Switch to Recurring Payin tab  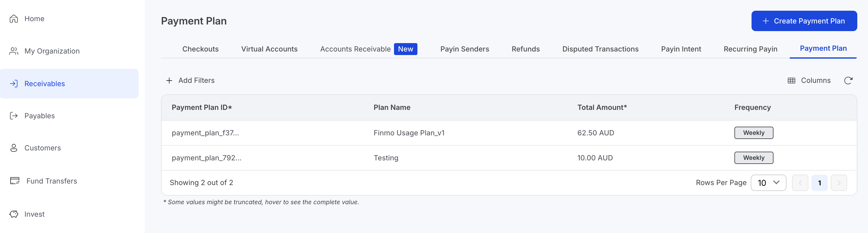(751, 49)
